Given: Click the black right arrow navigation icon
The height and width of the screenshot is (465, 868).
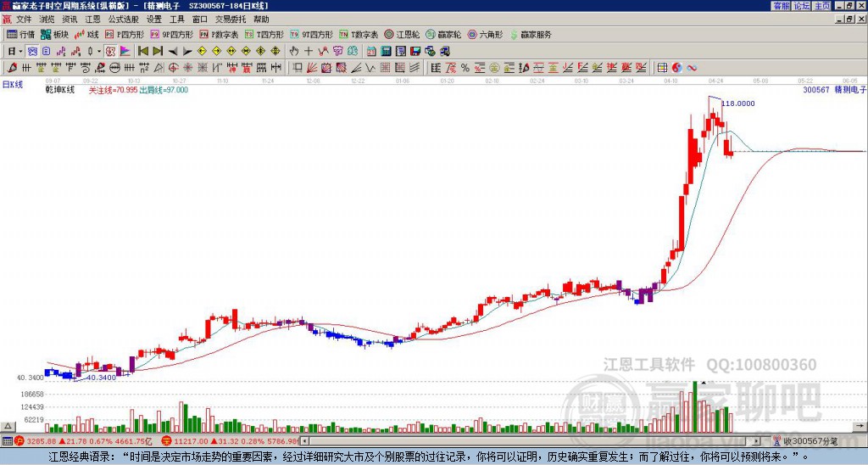Looking at the screenshot, I should [187, 51].
